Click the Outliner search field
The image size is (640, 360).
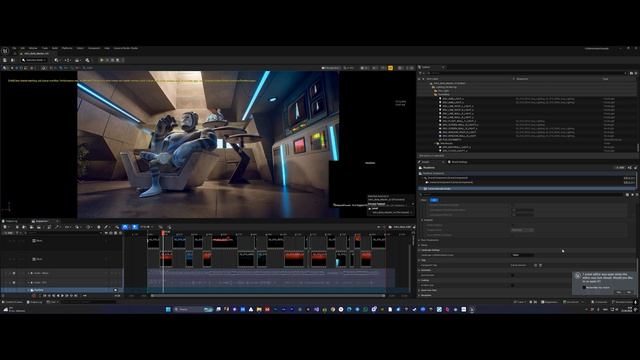(527, 73)
